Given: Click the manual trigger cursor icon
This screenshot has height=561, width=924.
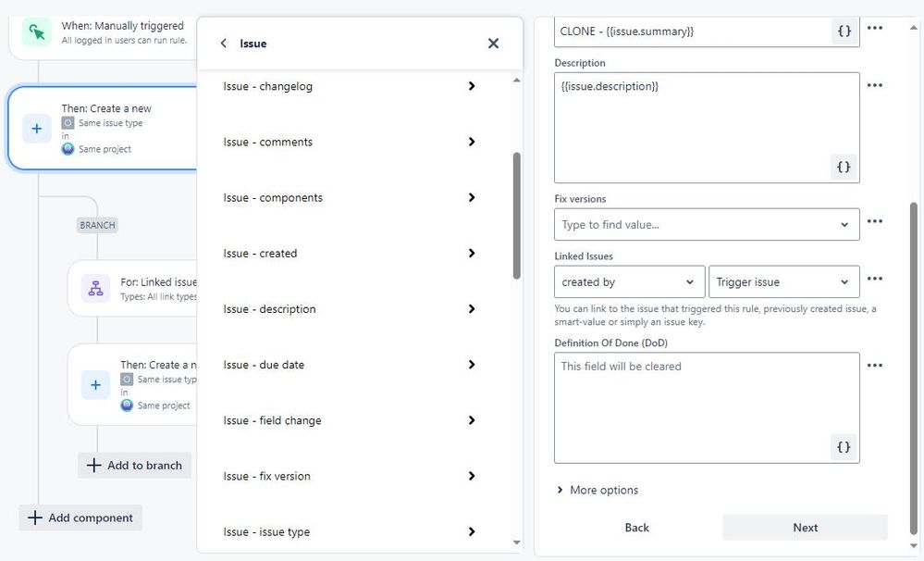Looking at the screenshot, I should tap(37, 31).
